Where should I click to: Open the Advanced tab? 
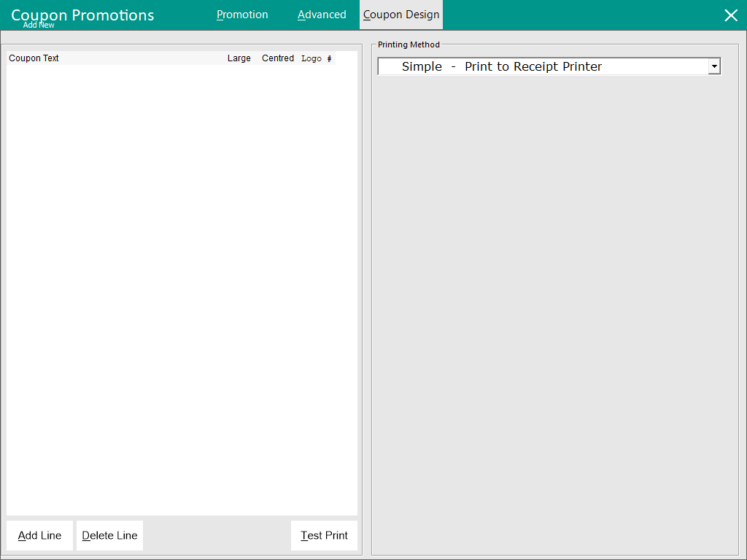pyautogui.click(x=322, y=15)
